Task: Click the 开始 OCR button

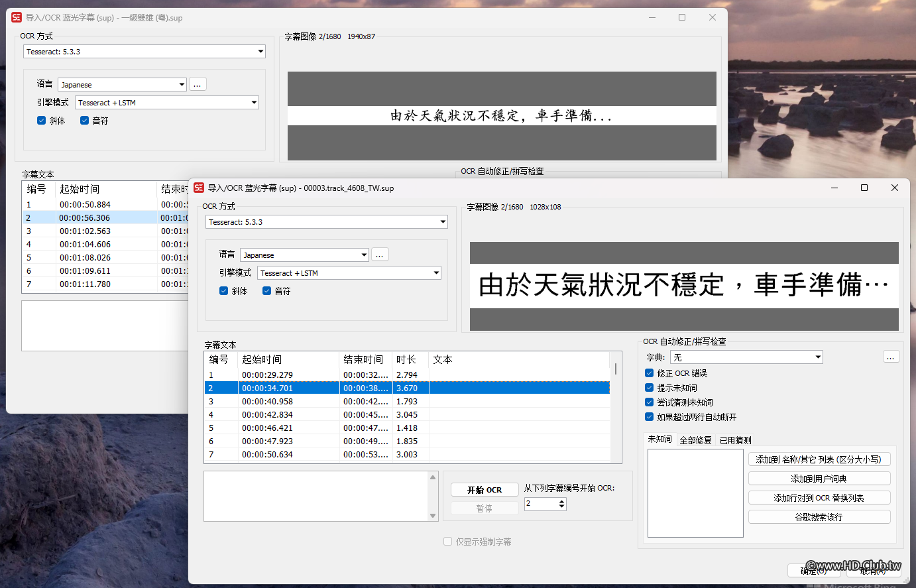Action: 485,489
